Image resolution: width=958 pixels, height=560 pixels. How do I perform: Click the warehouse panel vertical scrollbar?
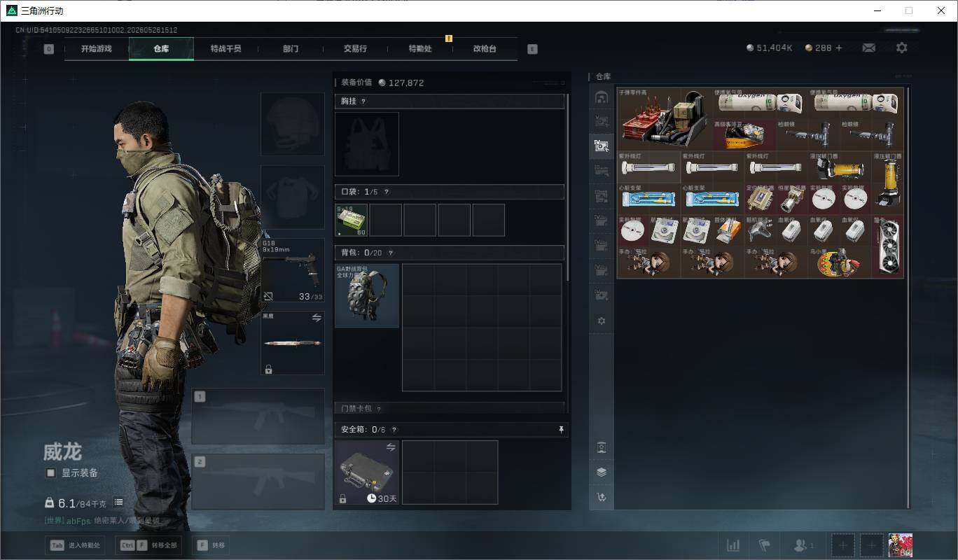coord(909,297)
